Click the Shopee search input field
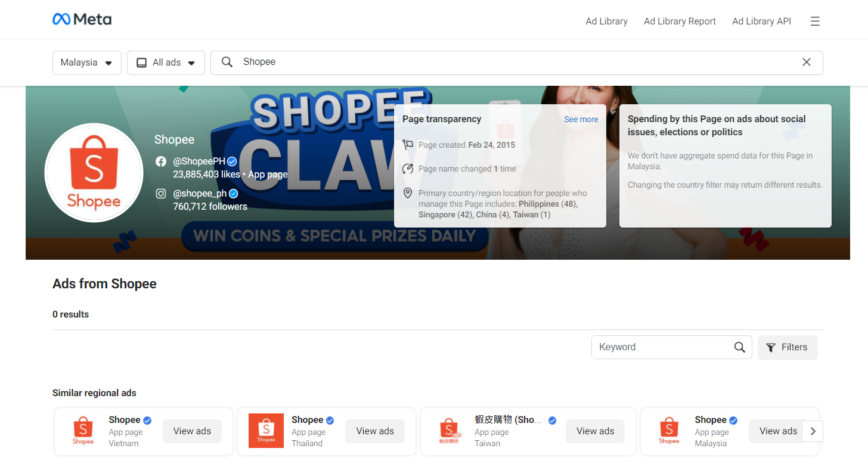Viewport: 868px width, 470px height. [517, 63]
